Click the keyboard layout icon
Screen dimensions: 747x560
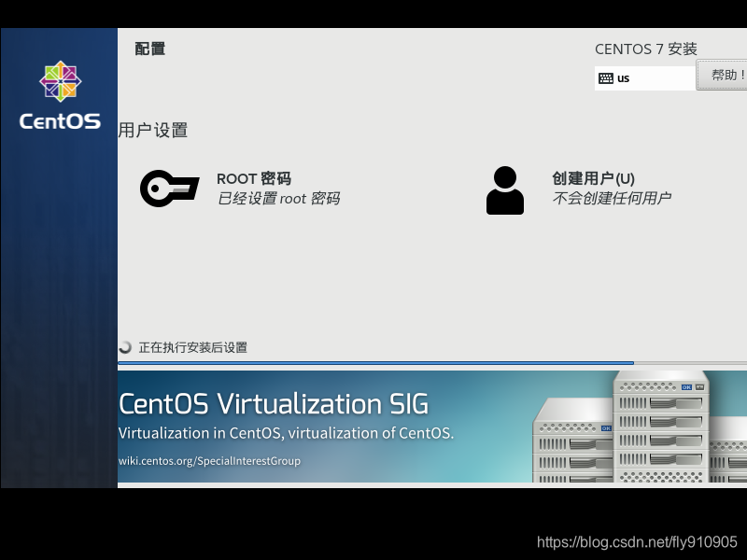(x=605, y=78)
